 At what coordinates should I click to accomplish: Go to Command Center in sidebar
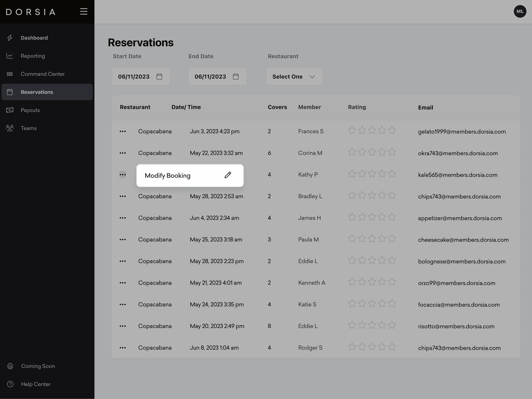click(x=43, y=74)
